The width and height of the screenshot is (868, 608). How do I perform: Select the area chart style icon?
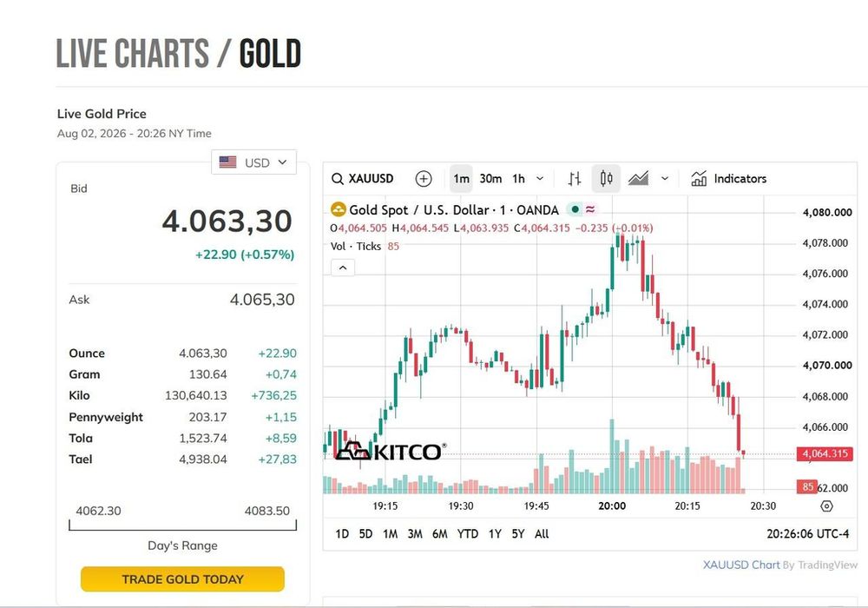click(x=638, y=179)
